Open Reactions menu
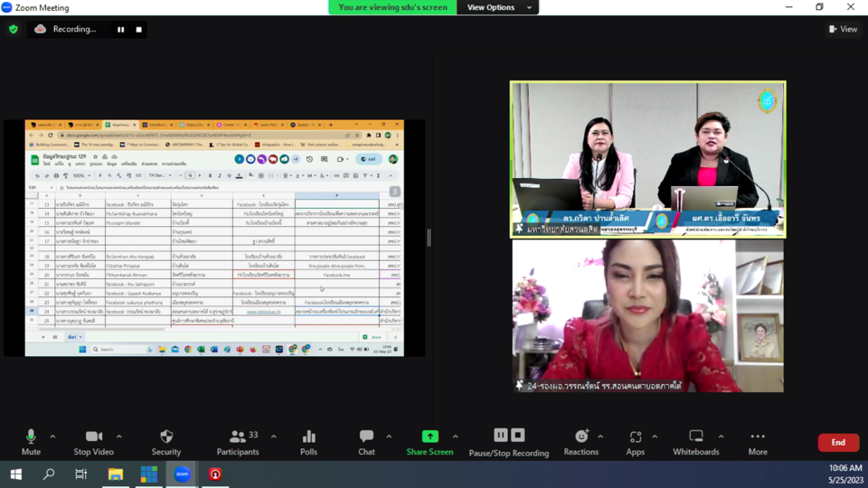Image resolution: width=868 pixels, height=488 pixels. click(580, 443)
